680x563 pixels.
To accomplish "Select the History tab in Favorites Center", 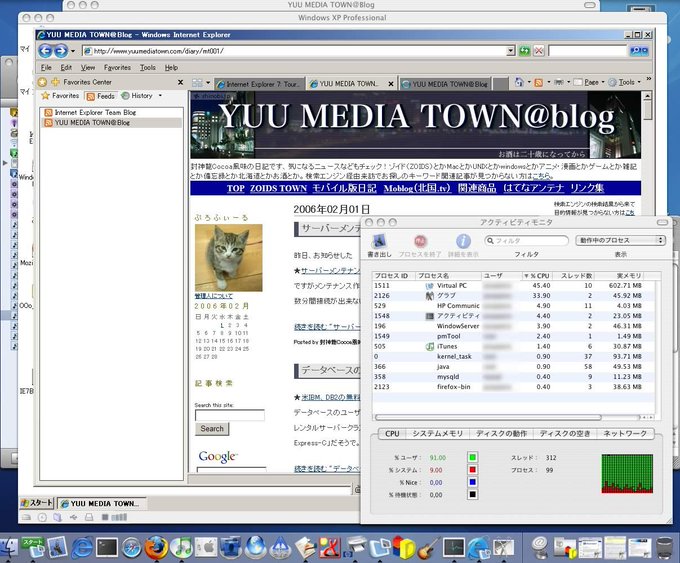I will pos(137,95).
